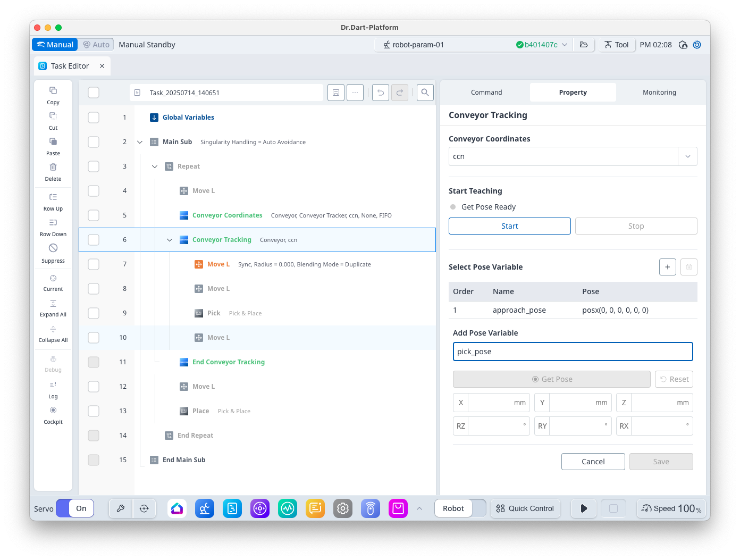Tick the checkbox beside Global Variables
Viewport: 740px width, 560px height.
(x=94, y=118)
